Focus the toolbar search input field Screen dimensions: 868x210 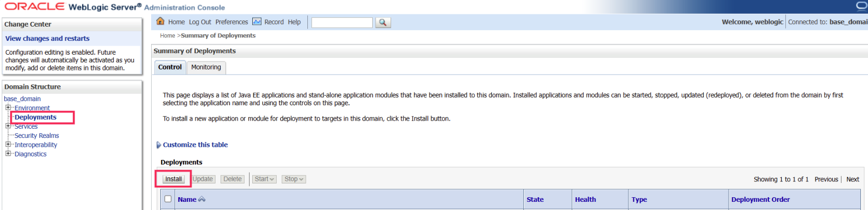[342, 22]
